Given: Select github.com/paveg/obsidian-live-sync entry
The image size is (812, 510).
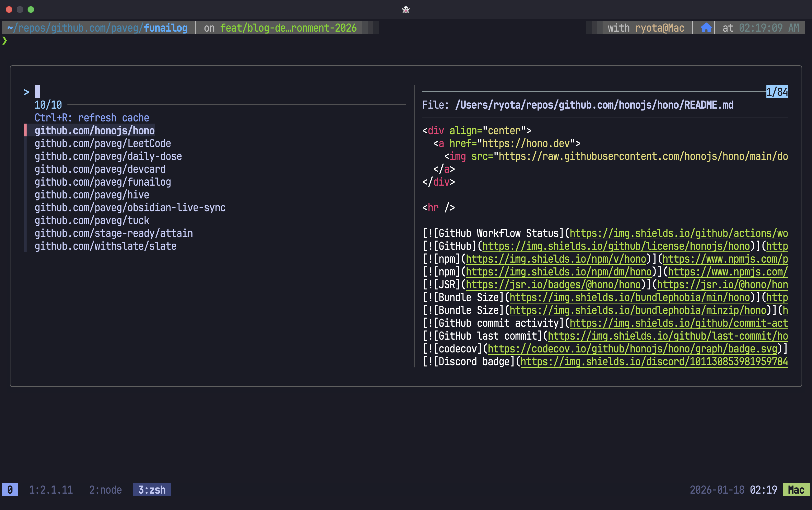Looking at the screenshot, I should pyautogui.click(x=130, y=207).
